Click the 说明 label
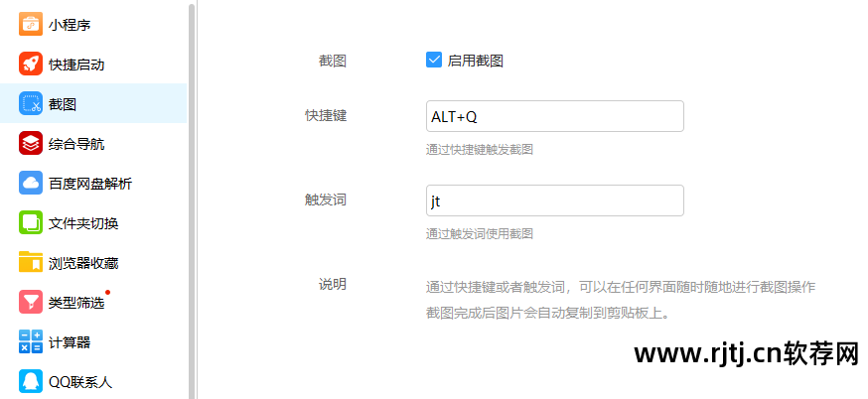 click(333, 285)
